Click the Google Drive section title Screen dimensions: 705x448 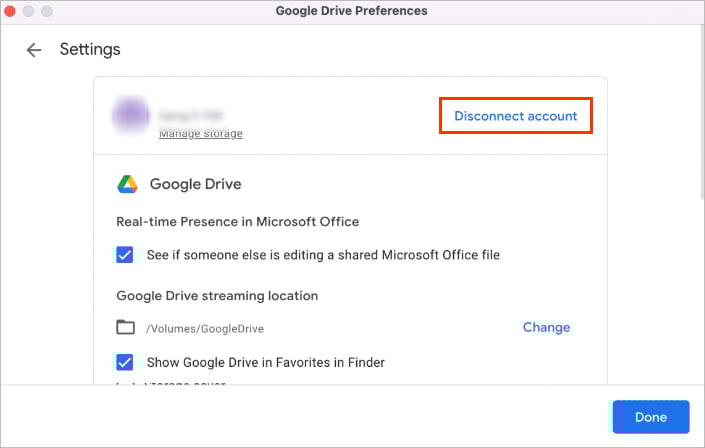pyautogui.click(x=196, y=184)
